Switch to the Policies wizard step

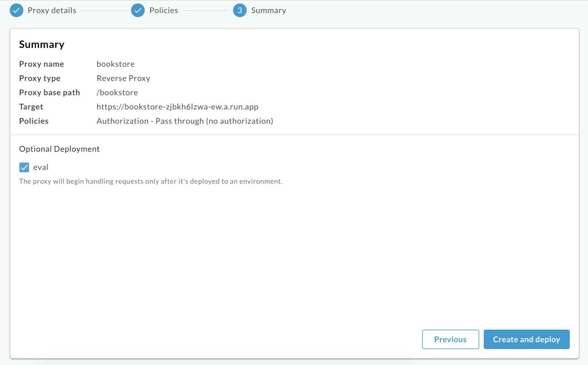click(163, 10)
